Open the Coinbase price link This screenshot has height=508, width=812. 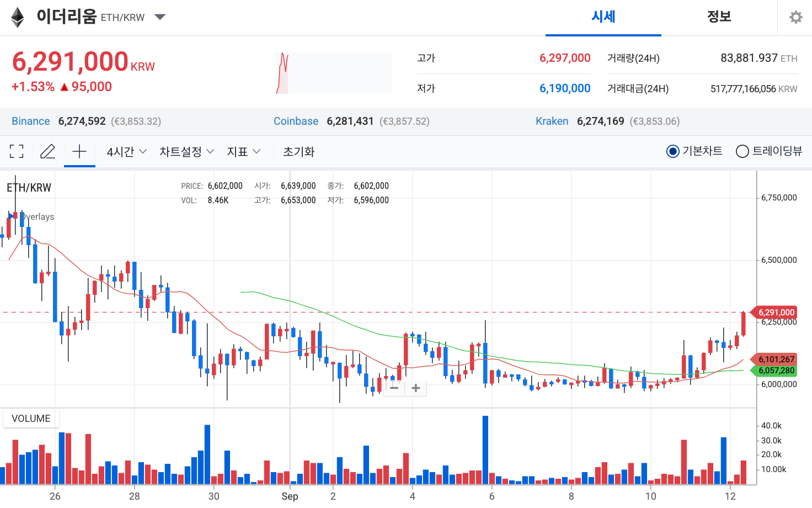pos(296,121)
